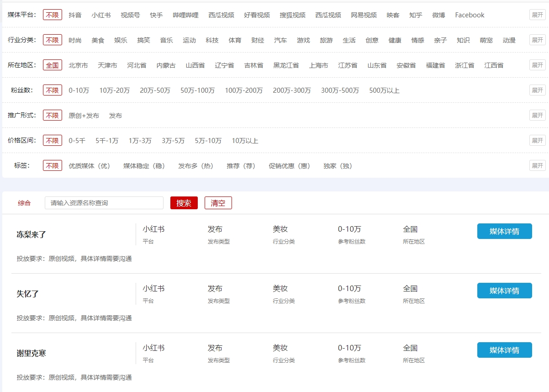This screenshot has height=392, width=549.
Task: Expand the 媒体平台 filter row
Action: click(x=537, y=15)
